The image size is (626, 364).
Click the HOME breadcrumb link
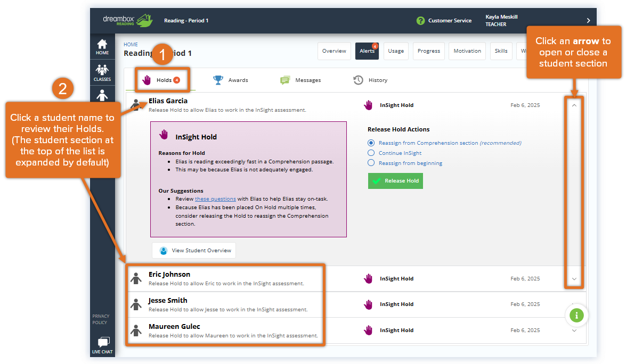point(131,45)
